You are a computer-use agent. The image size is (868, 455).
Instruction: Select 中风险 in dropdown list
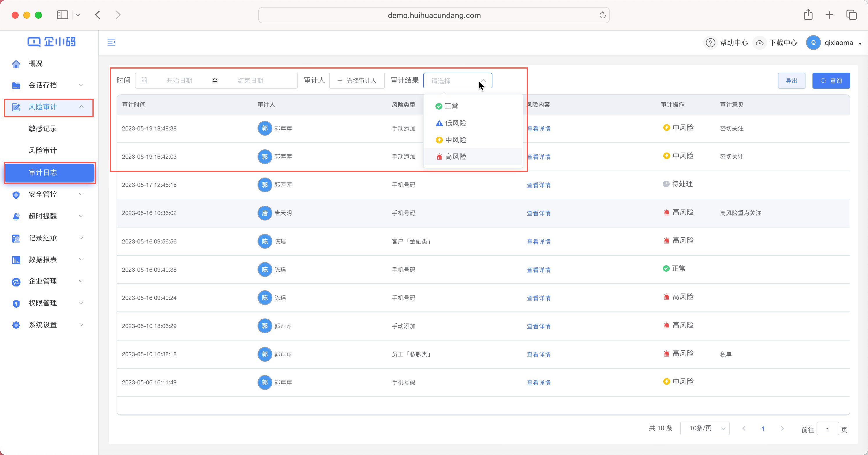coord(473,140)
